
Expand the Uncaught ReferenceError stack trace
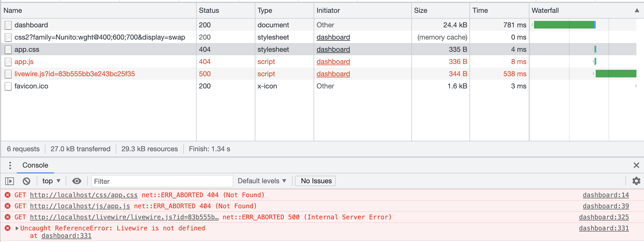(17, 228)
